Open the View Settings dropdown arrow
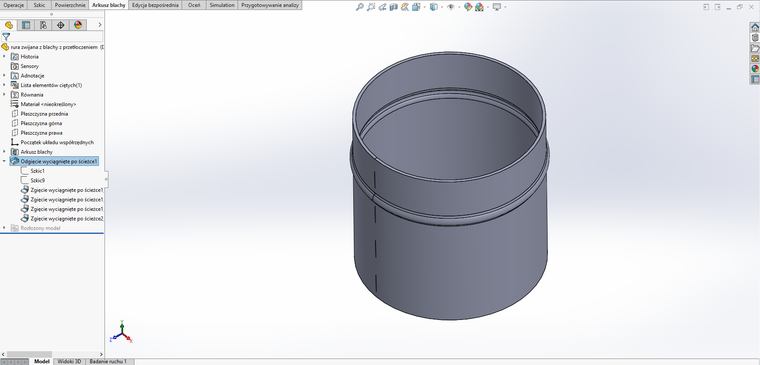 (x=505, y=7)
